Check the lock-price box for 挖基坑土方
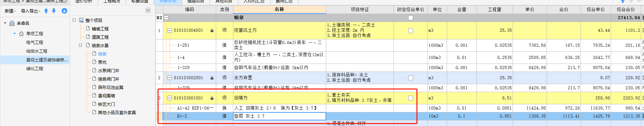This screenshot has width=644, height=126. coord(411,31)
